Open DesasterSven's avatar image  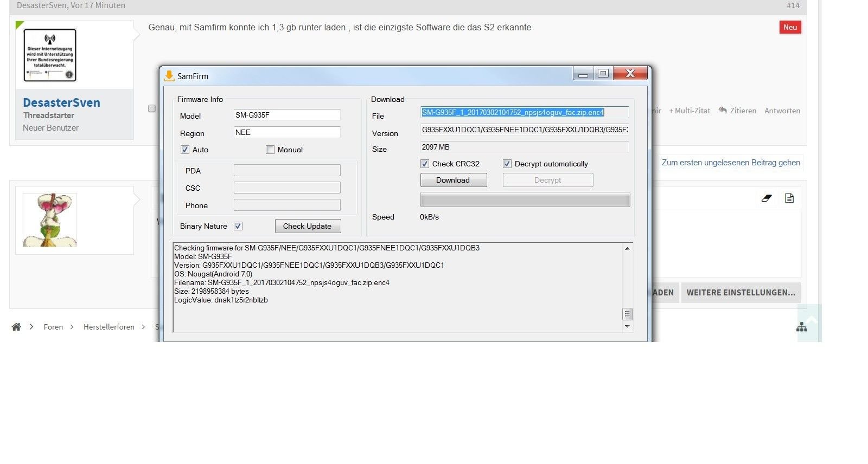pos(50,55)
